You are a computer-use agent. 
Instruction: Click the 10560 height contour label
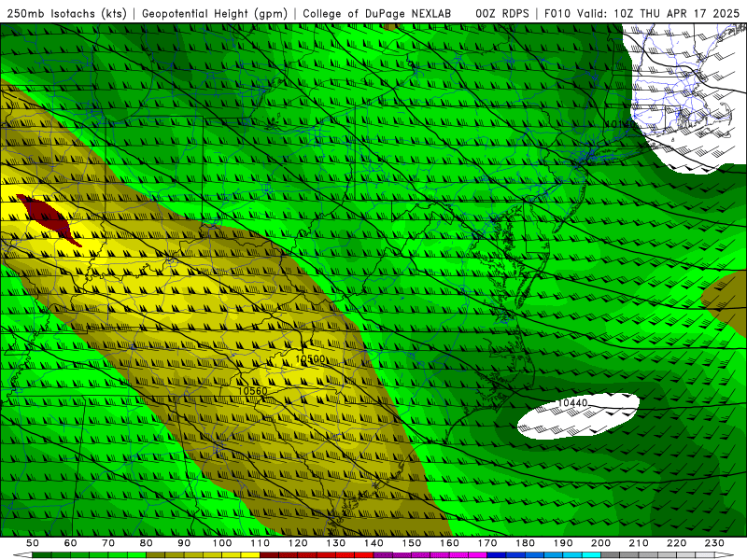click(252, 391)
